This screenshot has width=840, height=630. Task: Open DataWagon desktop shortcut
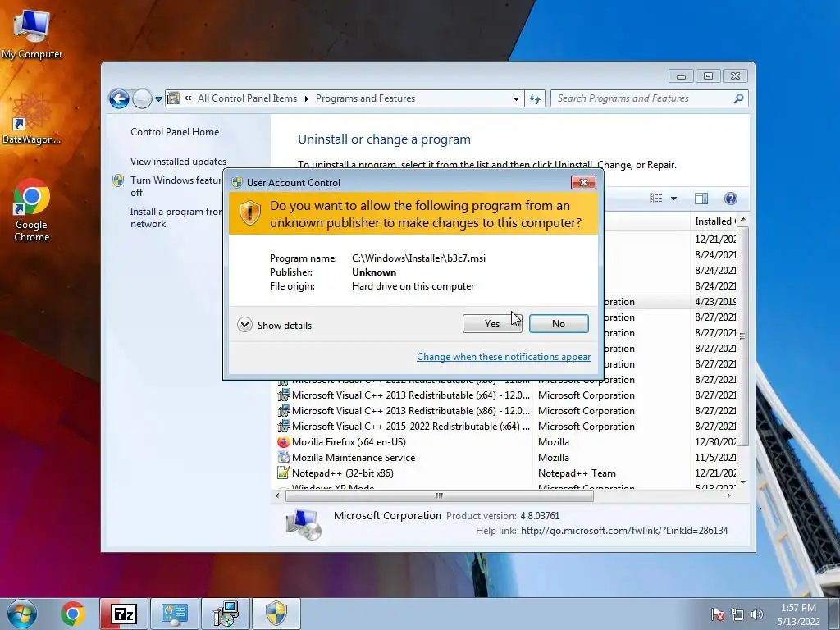[x=32, y=119]
